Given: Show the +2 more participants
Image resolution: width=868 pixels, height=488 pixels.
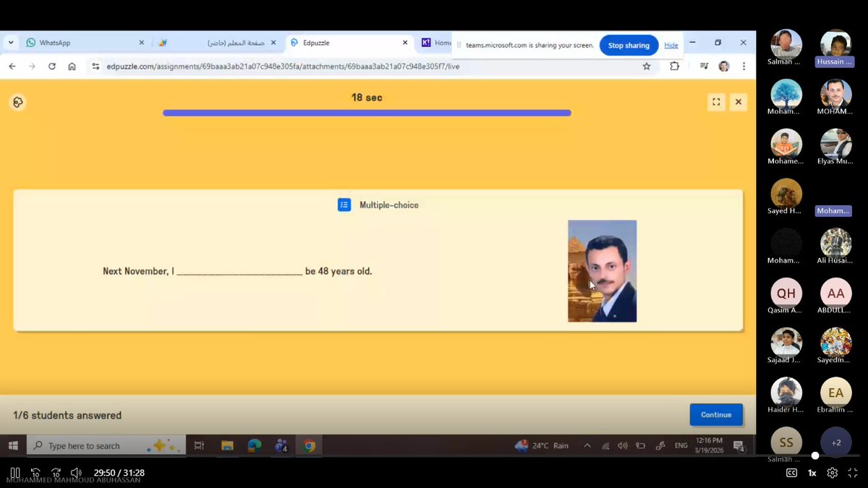Looking at the screenshot, I should (x=835, y=442).
